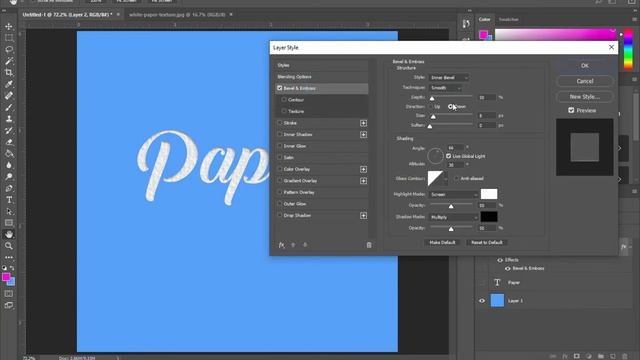This screenshot has height=360, width=640.
Task: Select the Pen tool
Action: click(9, 188)
